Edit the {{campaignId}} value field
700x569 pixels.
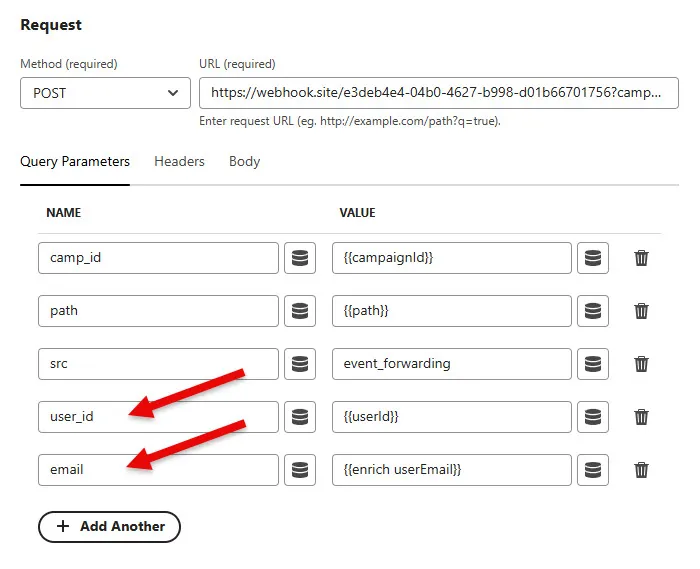click(x=452, y=258)
